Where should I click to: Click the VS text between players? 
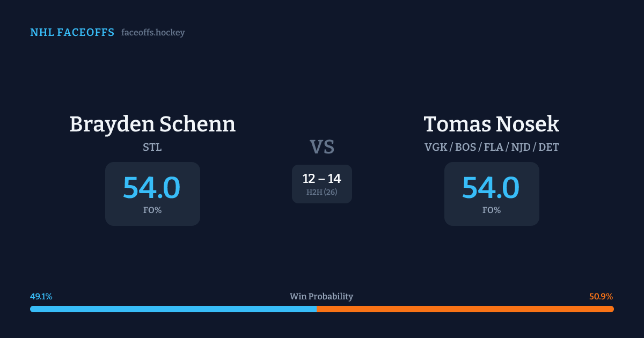(x=322, y=146)
